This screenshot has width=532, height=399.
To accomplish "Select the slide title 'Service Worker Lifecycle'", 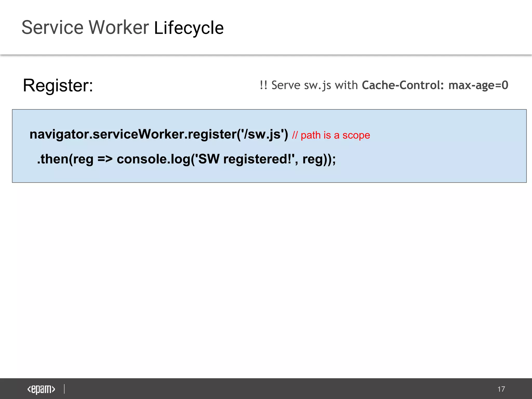I will point(122,28).
